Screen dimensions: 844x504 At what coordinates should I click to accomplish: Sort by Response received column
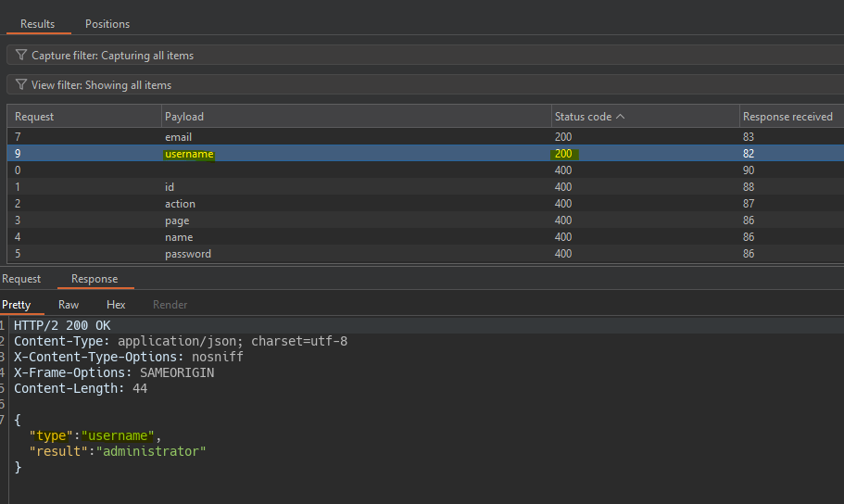point(787,117)
